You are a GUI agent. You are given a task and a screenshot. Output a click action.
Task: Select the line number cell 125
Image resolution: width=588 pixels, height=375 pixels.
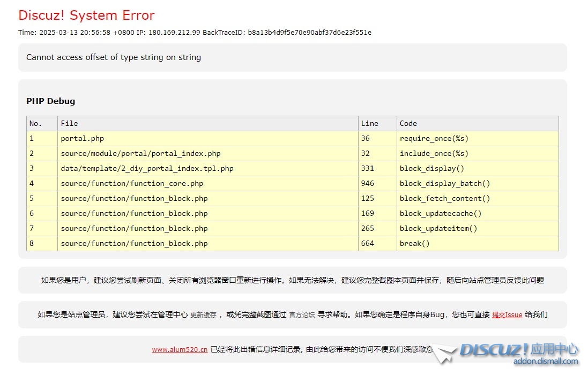(377, 199)
